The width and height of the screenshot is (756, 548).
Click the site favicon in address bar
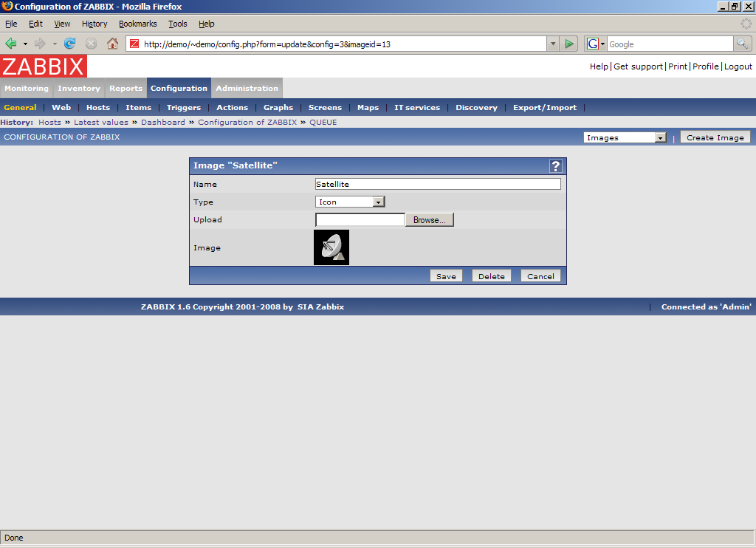point(134,44)
